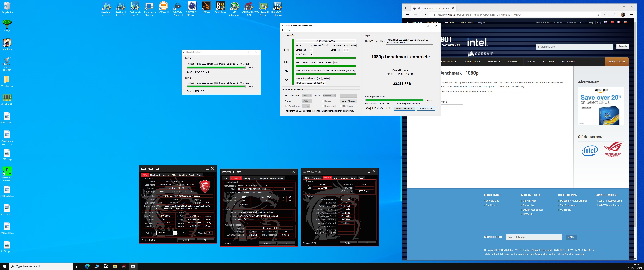Open Geekbench 5 desktop shortcut
The image size is (644, 270).
coord(107,9)
